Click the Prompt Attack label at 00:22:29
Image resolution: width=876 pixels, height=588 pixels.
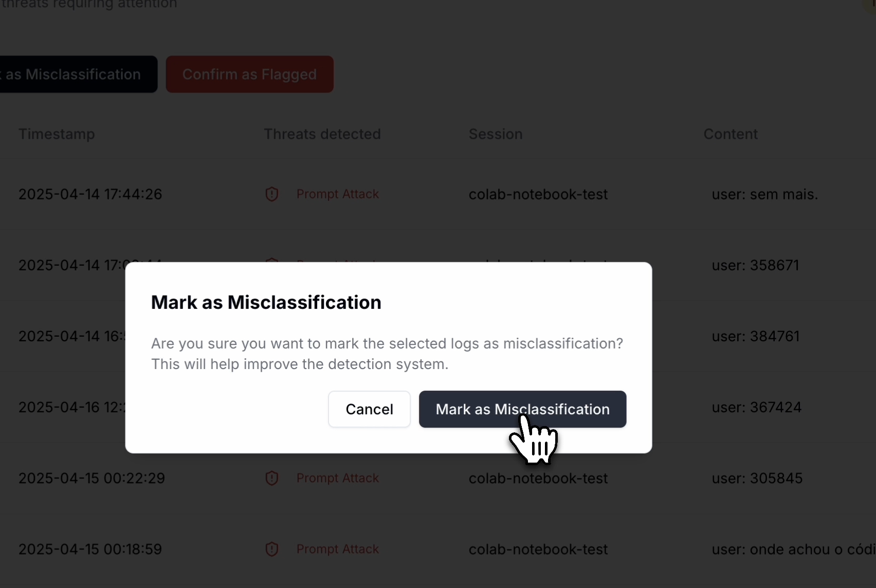(x=337, y=478)
